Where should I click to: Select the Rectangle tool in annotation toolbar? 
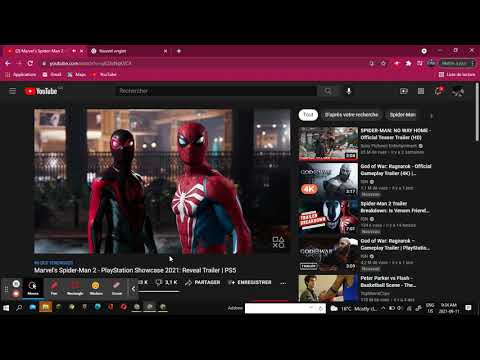tap(75, 288)
